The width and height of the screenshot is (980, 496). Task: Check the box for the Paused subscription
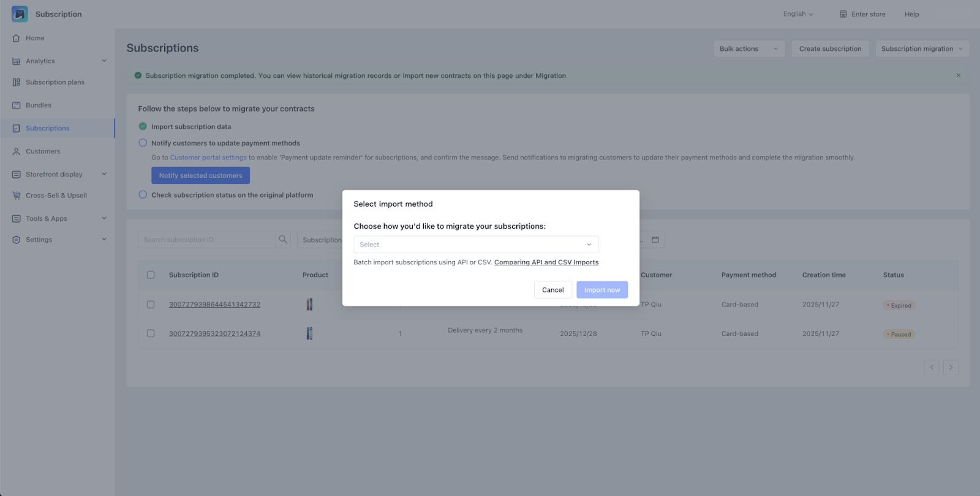pos(151,334)
